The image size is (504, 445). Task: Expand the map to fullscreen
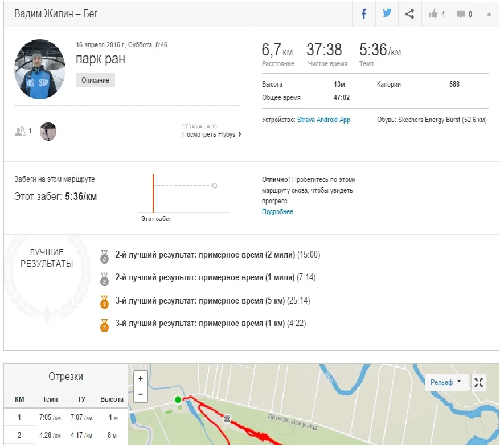coord(479,382)
